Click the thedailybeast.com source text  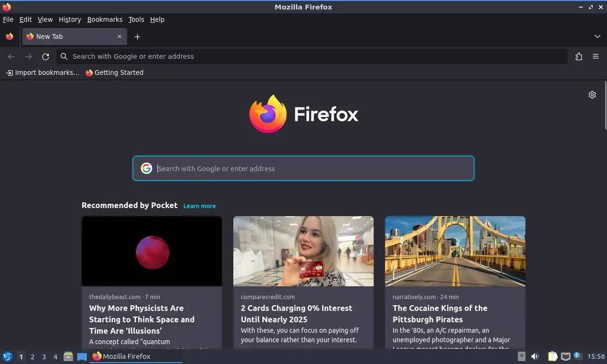point(115,297)
